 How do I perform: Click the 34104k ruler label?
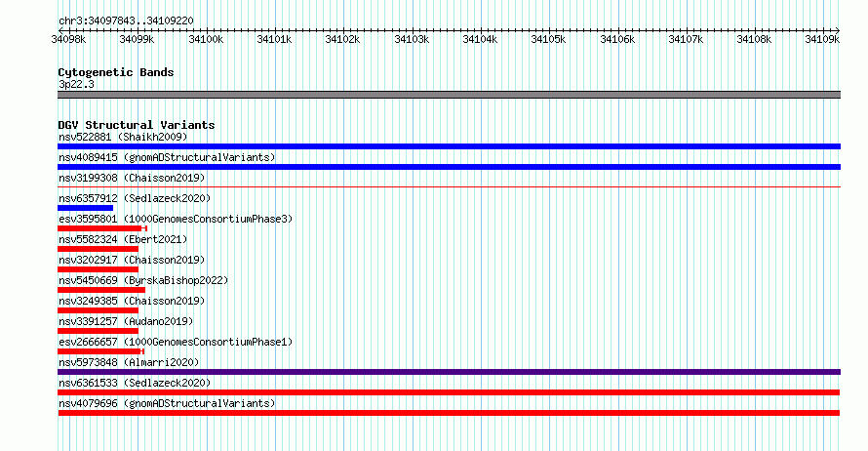(x=480, y=39)
